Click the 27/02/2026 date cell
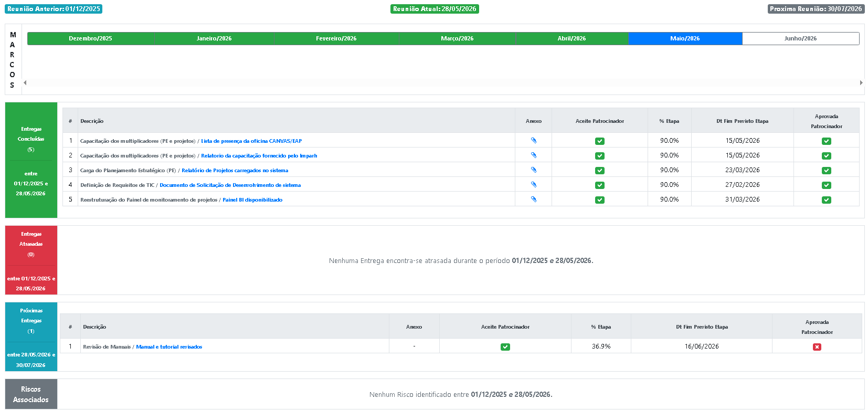This screenshot has height=410, width=868. (743, 185)
